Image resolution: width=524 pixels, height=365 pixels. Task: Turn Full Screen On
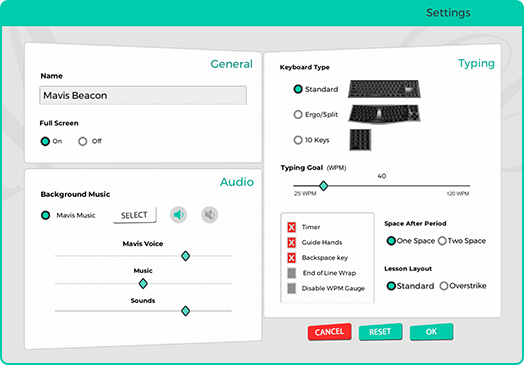(x=45, y=141)
